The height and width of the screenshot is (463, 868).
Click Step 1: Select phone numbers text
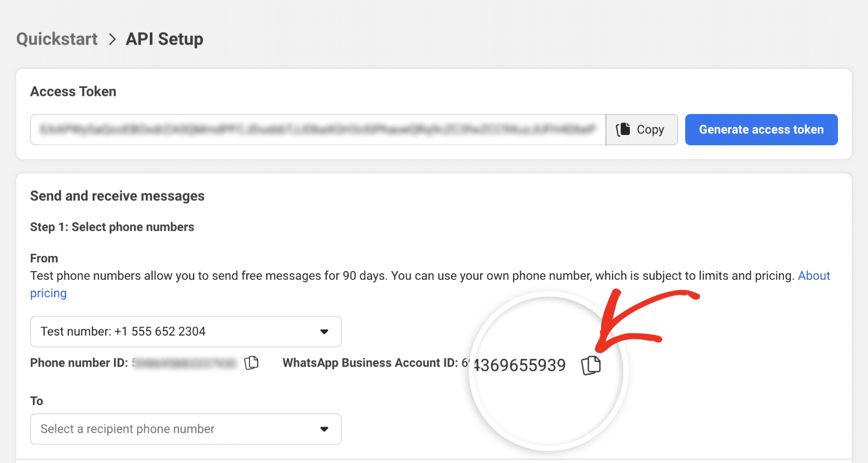112,227
